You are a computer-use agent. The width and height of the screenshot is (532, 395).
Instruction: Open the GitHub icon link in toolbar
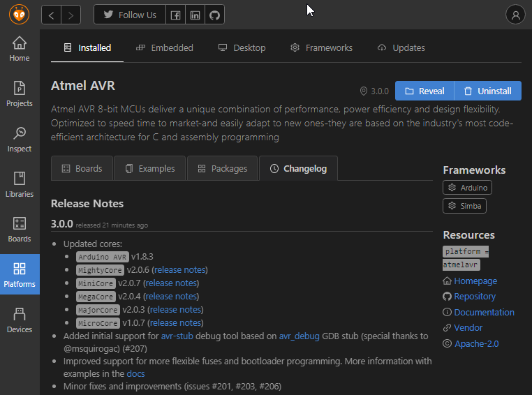214,15
